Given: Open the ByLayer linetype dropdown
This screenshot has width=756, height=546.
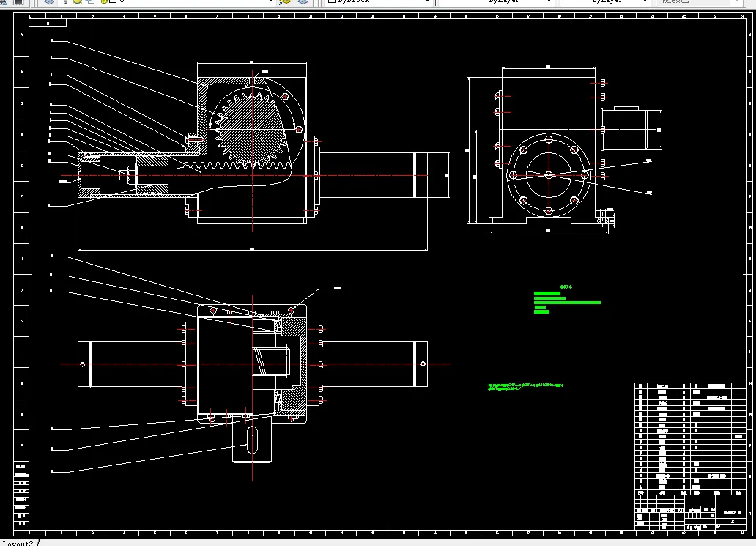Looking at the screenshot, I should [x=496, y=2].
